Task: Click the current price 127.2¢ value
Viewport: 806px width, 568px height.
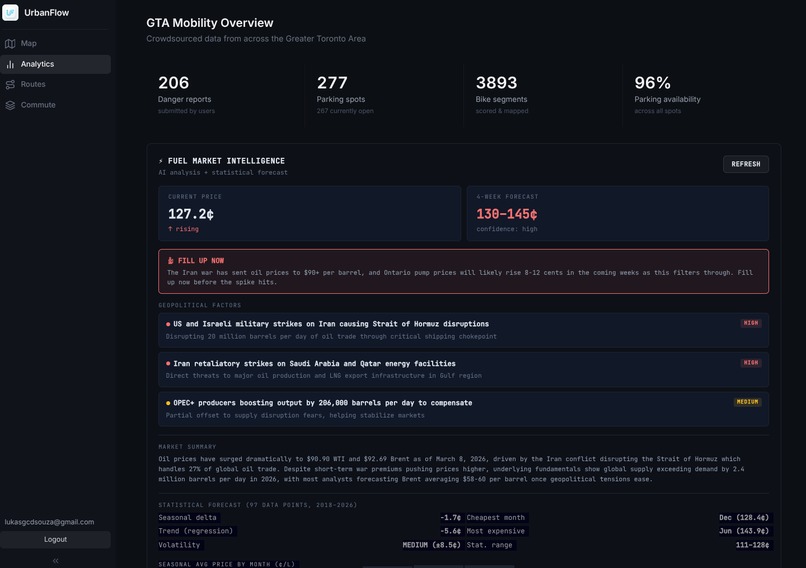Action: [x=191, y=214]
